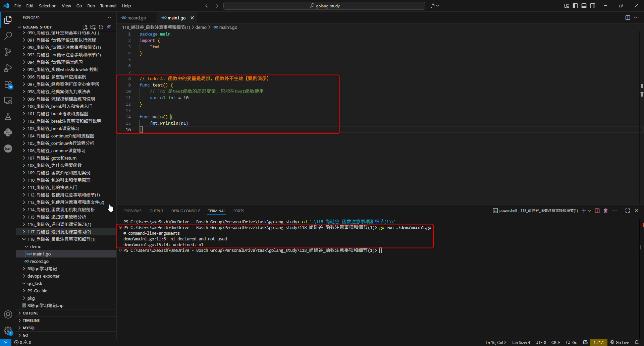Open errors and warnings count in status bar

click(x=23, y=343)
